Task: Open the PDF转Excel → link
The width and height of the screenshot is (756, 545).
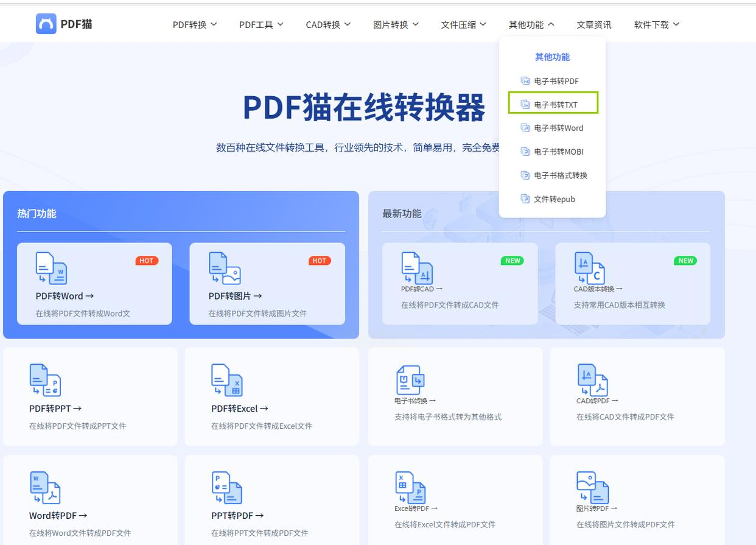Action: [x=239, y=409]
